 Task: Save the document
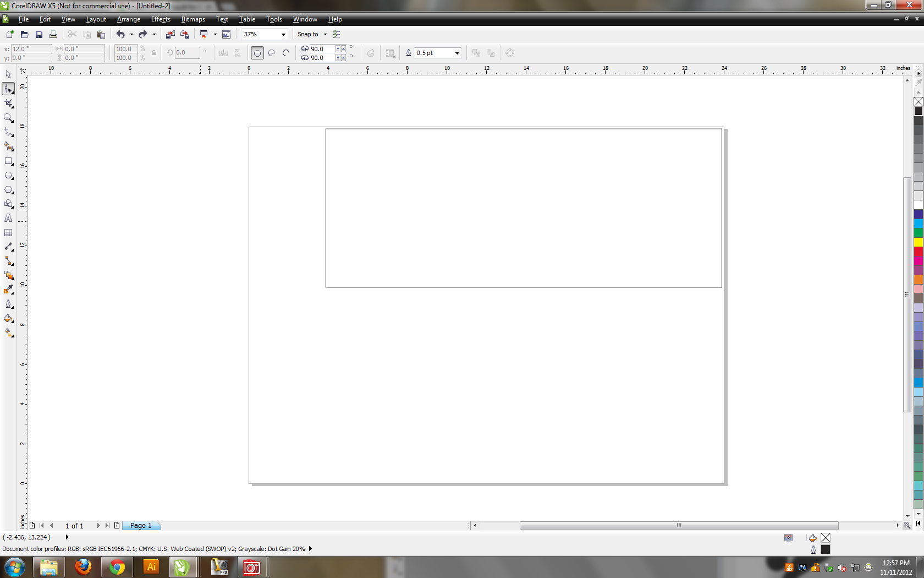(38, 34)
